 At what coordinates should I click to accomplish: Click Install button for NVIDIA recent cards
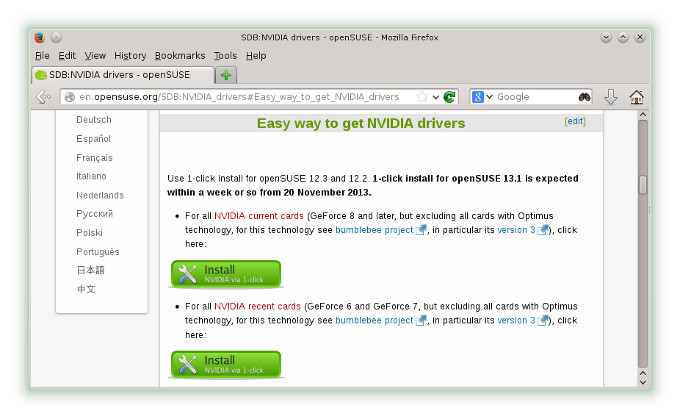[x=226, y=364]
